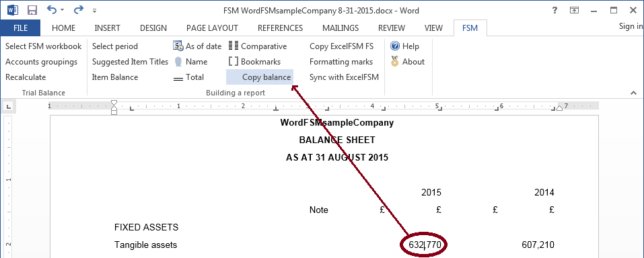Switch to the PAGE LAYOUT tab
644x258 pixels.
(212, 28)
